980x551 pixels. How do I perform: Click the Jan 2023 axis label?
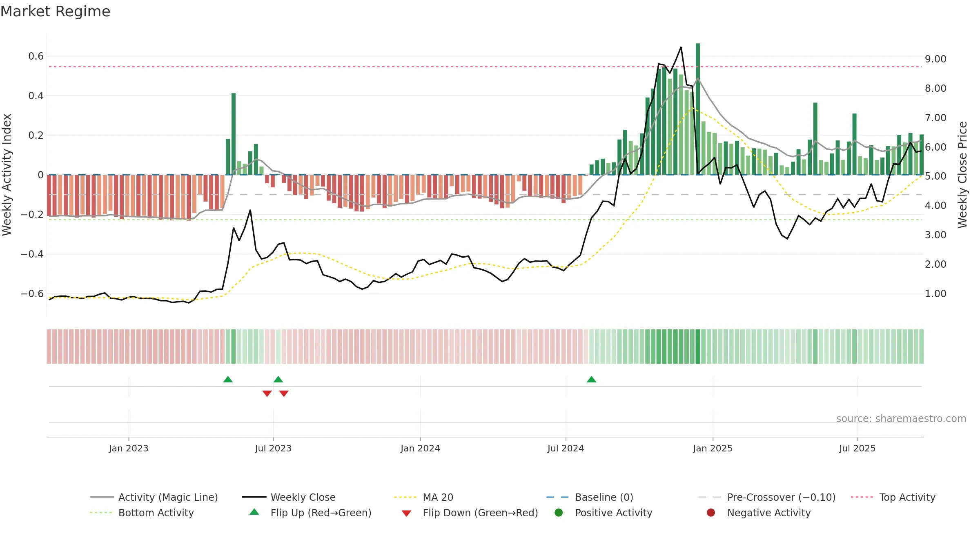tap(129, 448)
